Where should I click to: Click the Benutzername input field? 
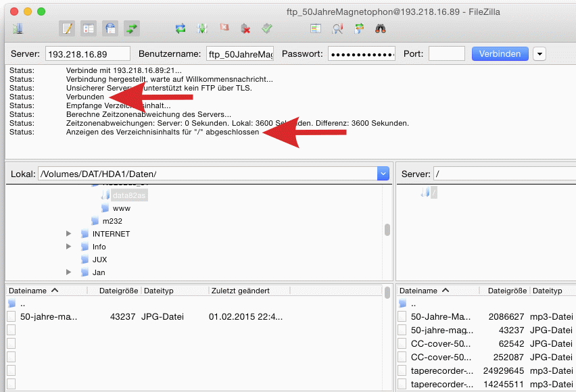click(x=240, y=54)
